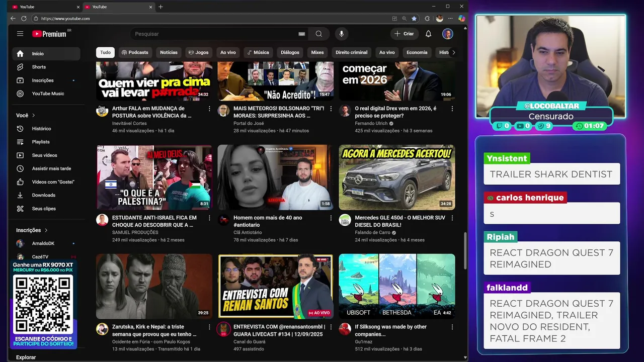Image resolution: width=644 pixels, height=362 pixels.
Task: Open options menu for Homem com mais de 40 video
Action: [331, 218]
